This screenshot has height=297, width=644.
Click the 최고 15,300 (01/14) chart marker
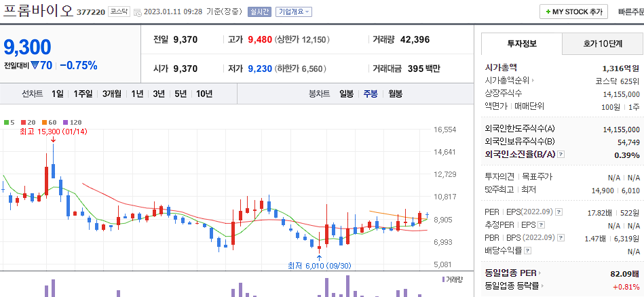pyautogui.click(x=54, y=132)
